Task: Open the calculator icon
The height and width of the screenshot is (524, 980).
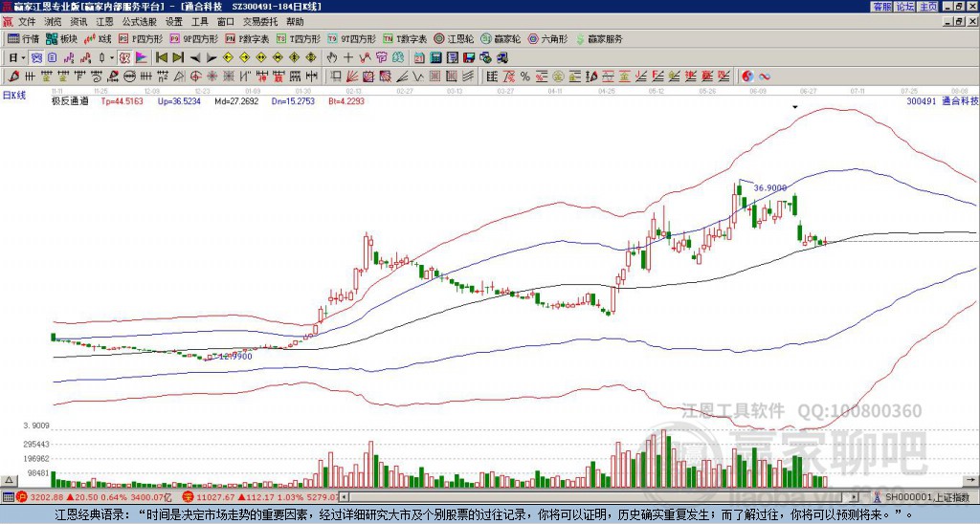Action: point(435,58)
